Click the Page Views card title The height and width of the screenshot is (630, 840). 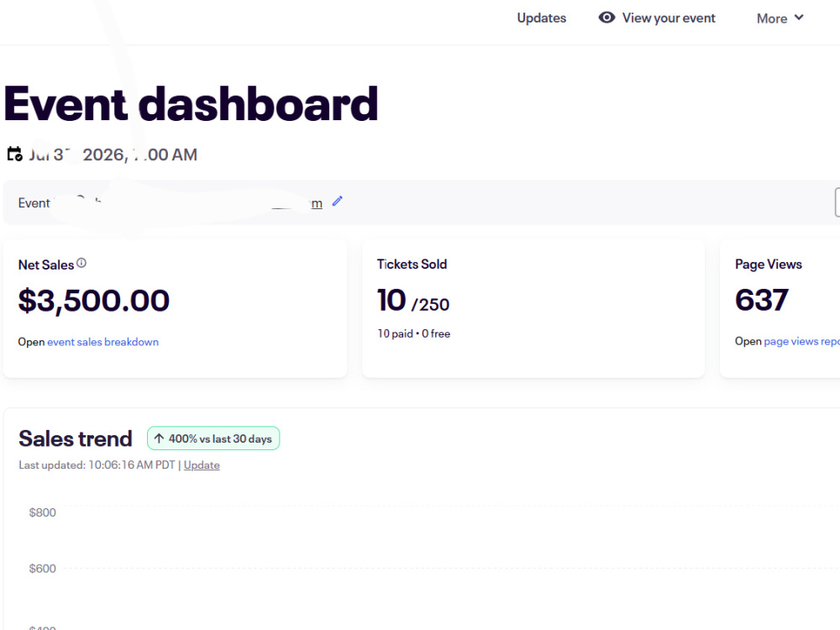[769, 265]
